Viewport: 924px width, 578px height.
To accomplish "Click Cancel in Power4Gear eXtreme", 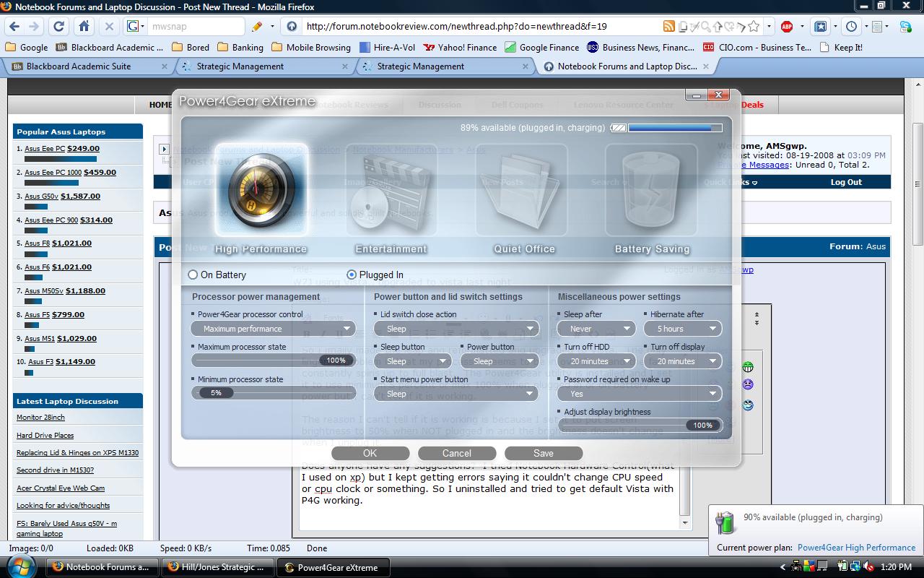I will pos(457,453).
